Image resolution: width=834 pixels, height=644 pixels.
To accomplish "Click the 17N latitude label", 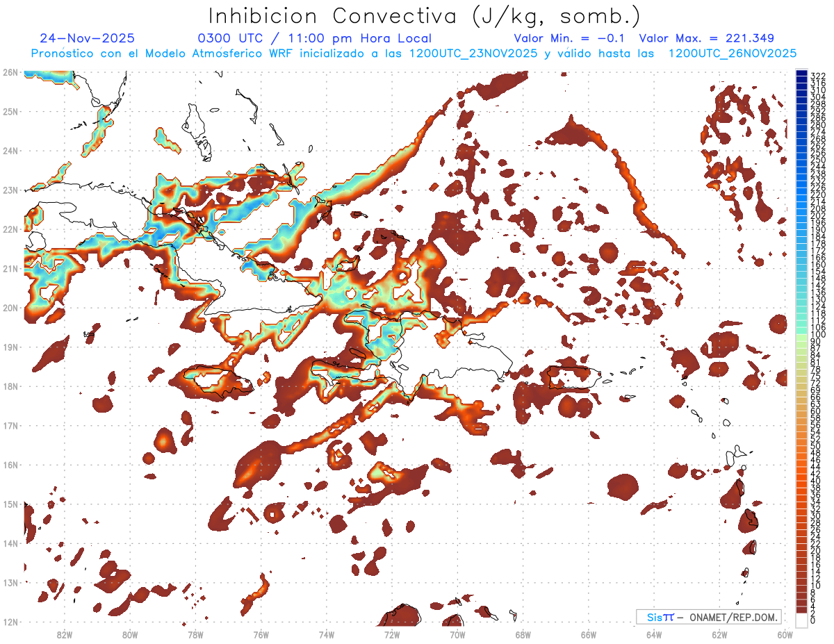I will pos(10,425).
